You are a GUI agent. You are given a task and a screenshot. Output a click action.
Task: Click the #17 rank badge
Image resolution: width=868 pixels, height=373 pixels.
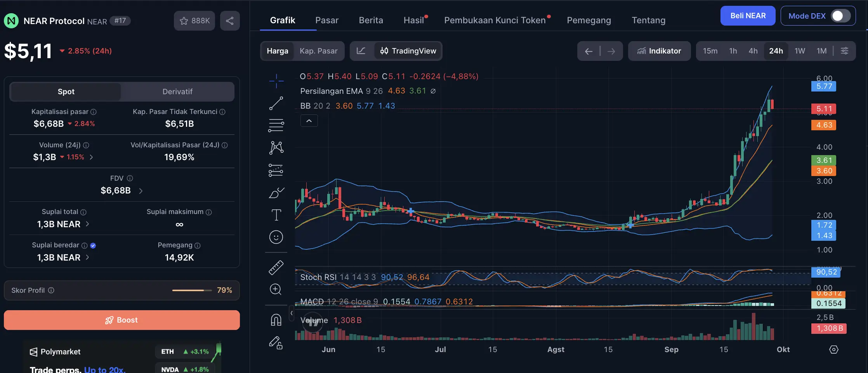(x=120, y=21)
